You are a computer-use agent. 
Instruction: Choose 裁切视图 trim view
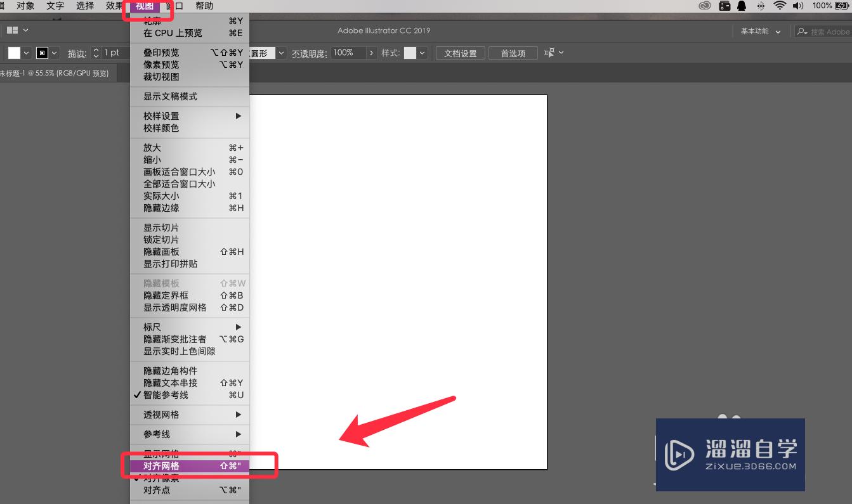pyautogui.click(x=190, y=77)
